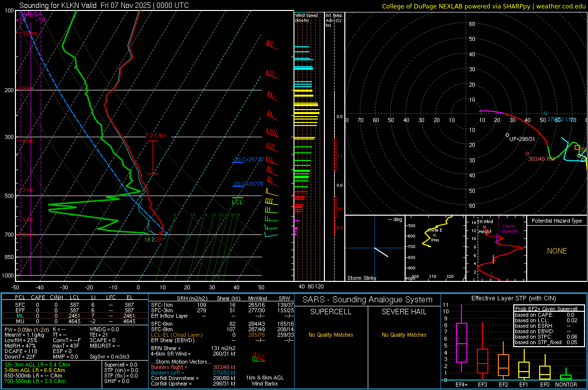This screenshot has height=390, width=588.
Task: Open the weather.cod.edu NEXLAB credit link
Action: pos(484,6)
